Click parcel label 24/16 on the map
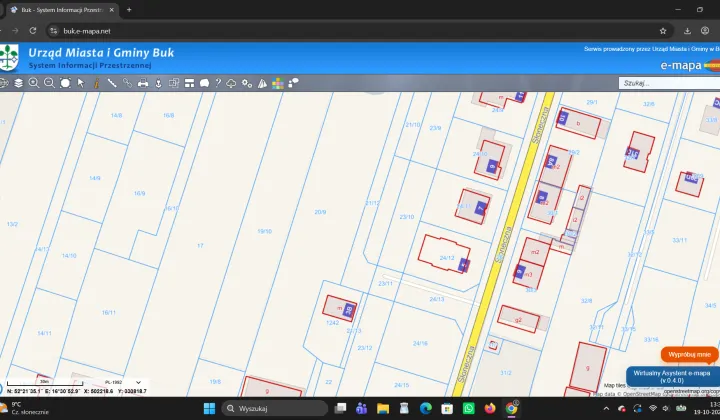 [x=420, y=343]
